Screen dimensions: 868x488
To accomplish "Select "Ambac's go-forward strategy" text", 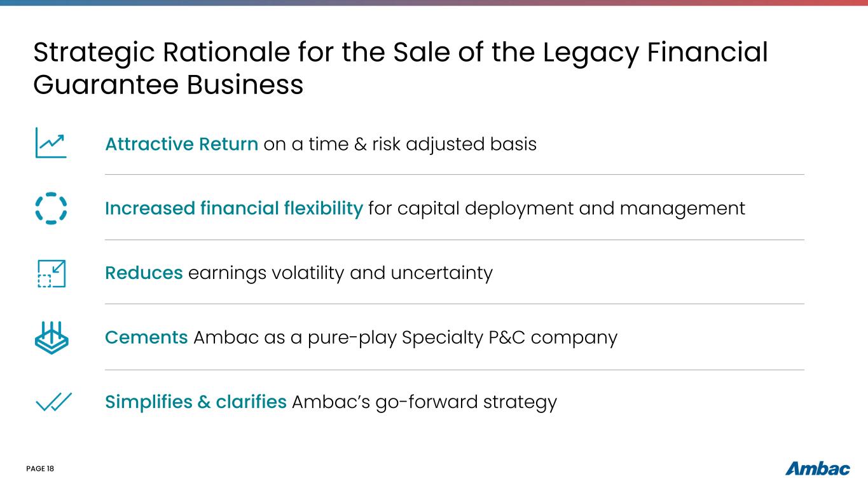I will [x=424, y=402].
